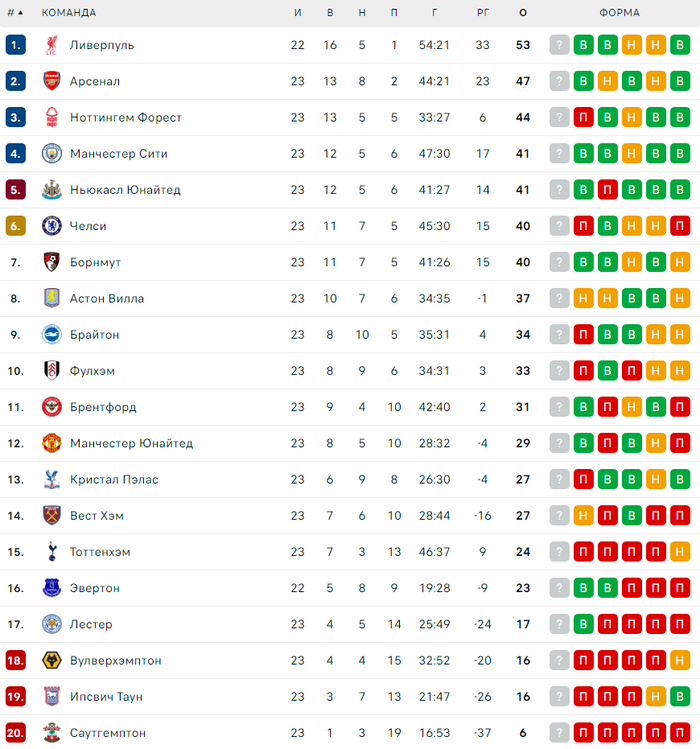This screenshot has height=749, width=700.
Task: Click the Everton club crest icon
Action: [51, 588]
